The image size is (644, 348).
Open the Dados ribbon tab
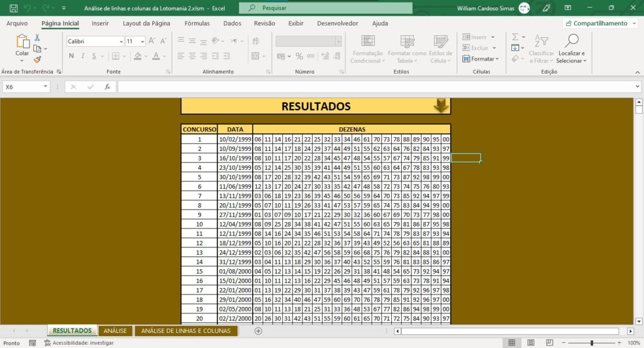(x=233, y=23)
